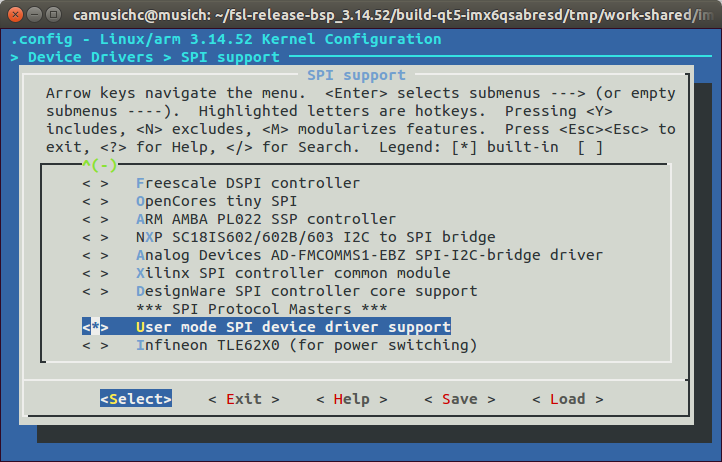Click the Load button

coord(567,399)
